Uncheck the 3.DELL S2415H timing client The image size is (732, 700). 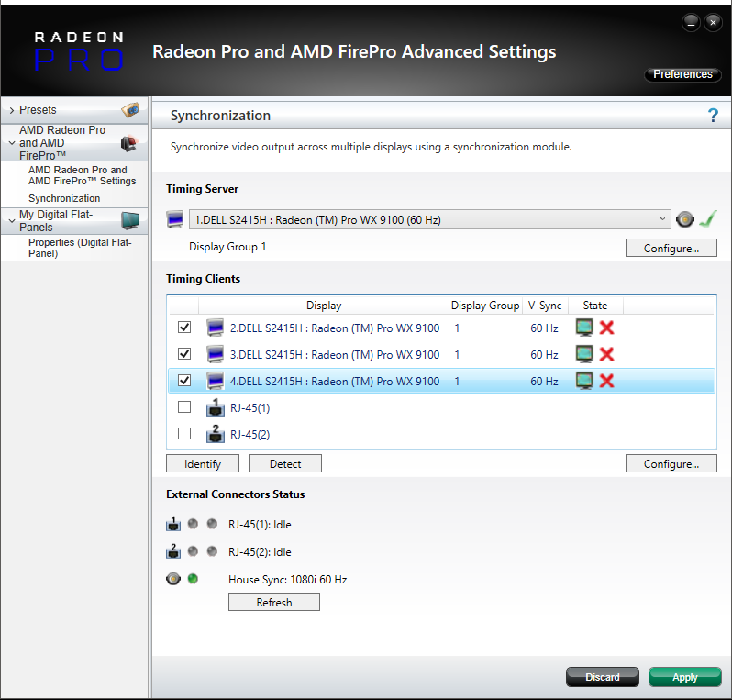point(184,354)
